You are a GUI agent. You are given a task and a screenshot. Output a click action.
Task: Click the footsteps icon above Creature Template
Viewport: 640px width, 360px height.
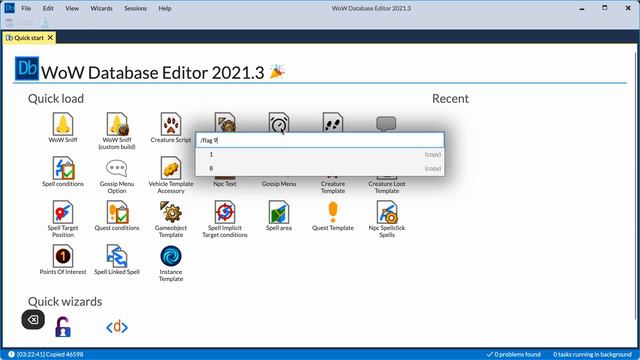333,122
